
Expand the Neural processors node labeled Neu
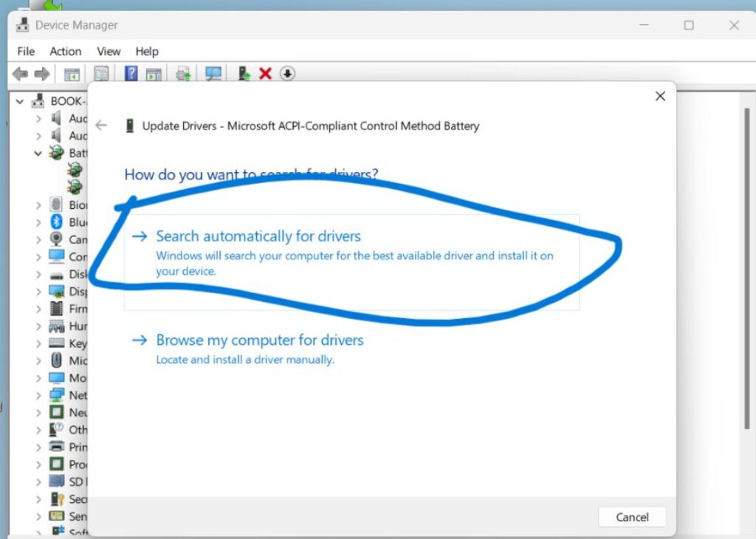click(x=38, y=413)
